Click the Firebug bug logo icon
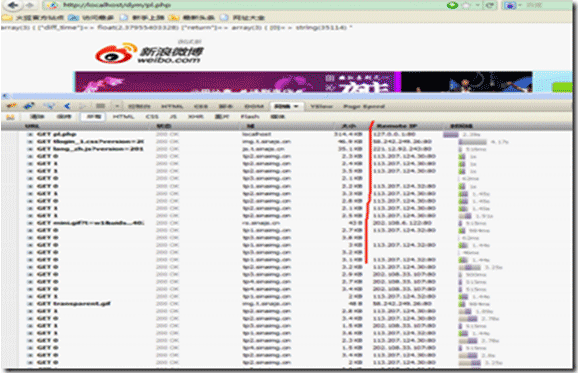579x373 pixels. pyautogui.click(x=11, y=106)
